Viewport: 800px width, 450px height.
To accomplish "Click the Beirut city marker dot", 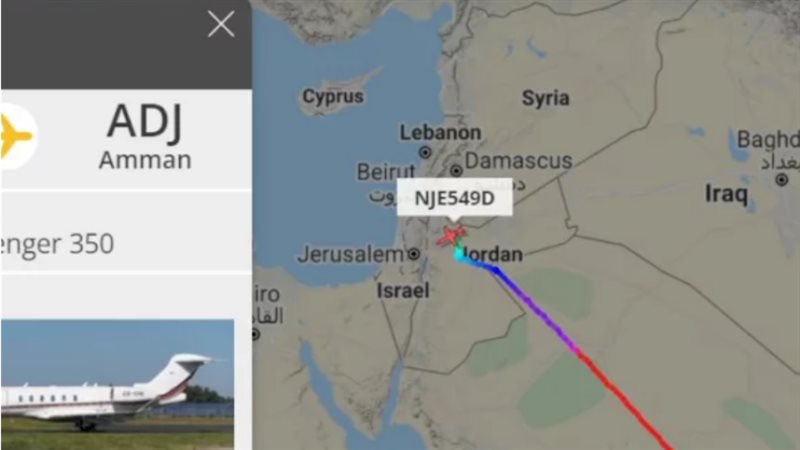I will (x=425, y=152).
